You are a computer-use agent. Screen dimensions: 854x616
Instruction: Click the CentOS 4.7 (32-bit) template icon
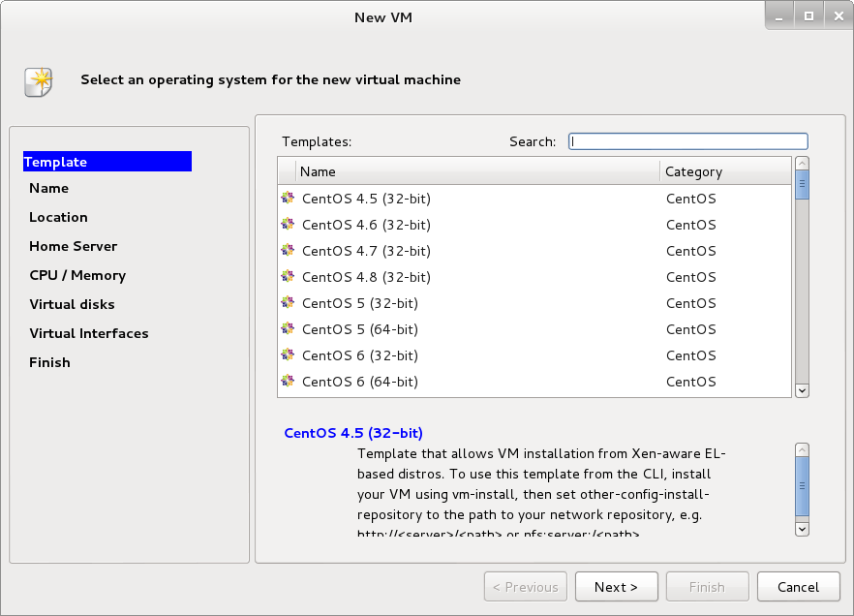click(x=288, y=251)
